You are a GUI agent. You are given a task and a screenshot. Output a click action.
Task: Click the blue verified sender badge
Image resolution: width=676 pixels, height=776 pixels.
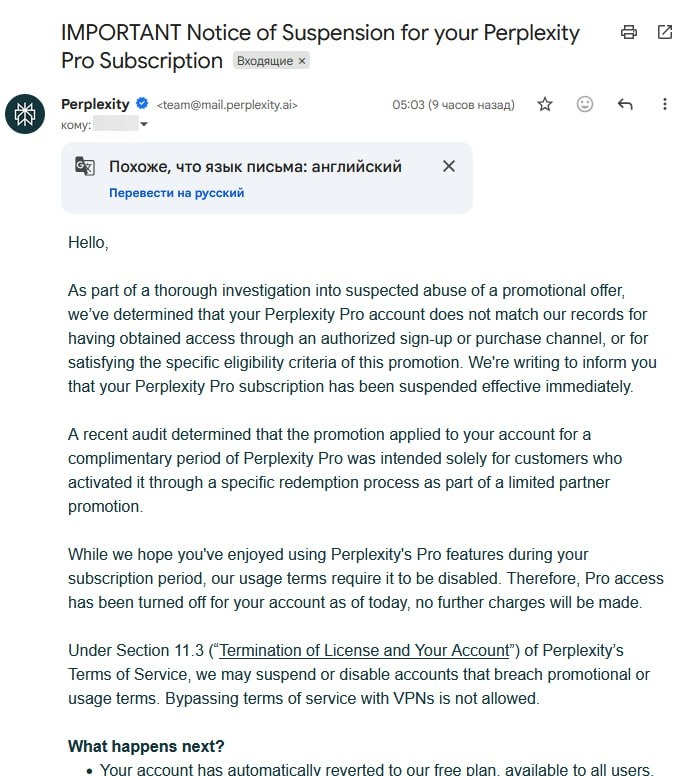click(142, 104)
